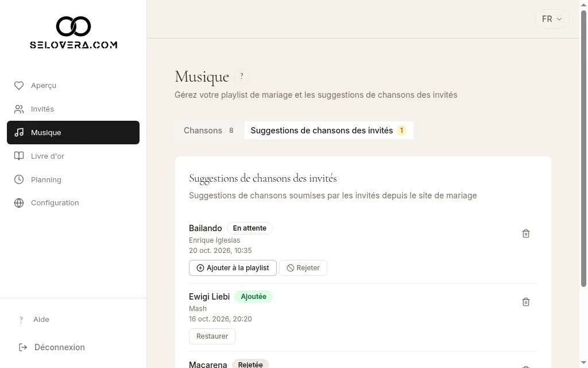Click the people icon beside Invités
Image resolution: width=588 pixels, height=368 pixels.
pyautogui.click(x=19, y=109)
